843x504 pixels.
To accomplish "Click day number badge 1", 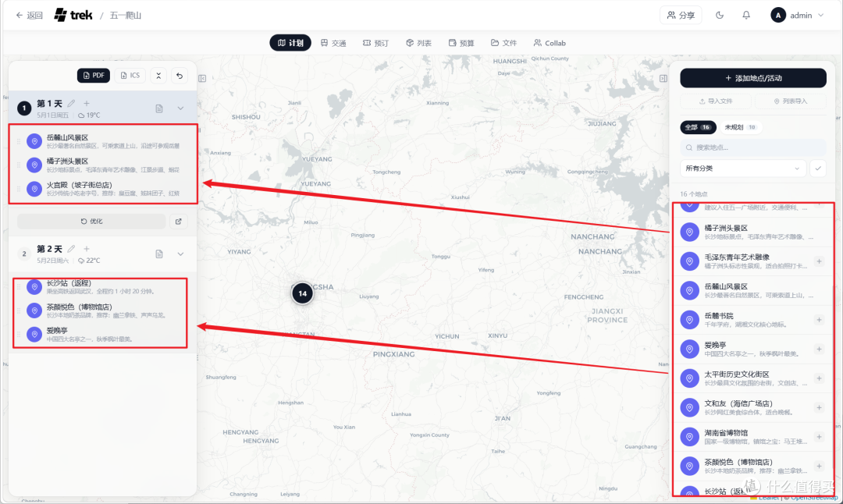I will 24,108.
